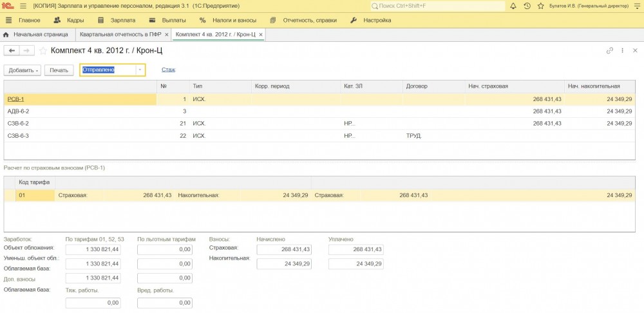Click the Печать button
Viewport: 644px width, 313px height.
click(x=59, y=70)
